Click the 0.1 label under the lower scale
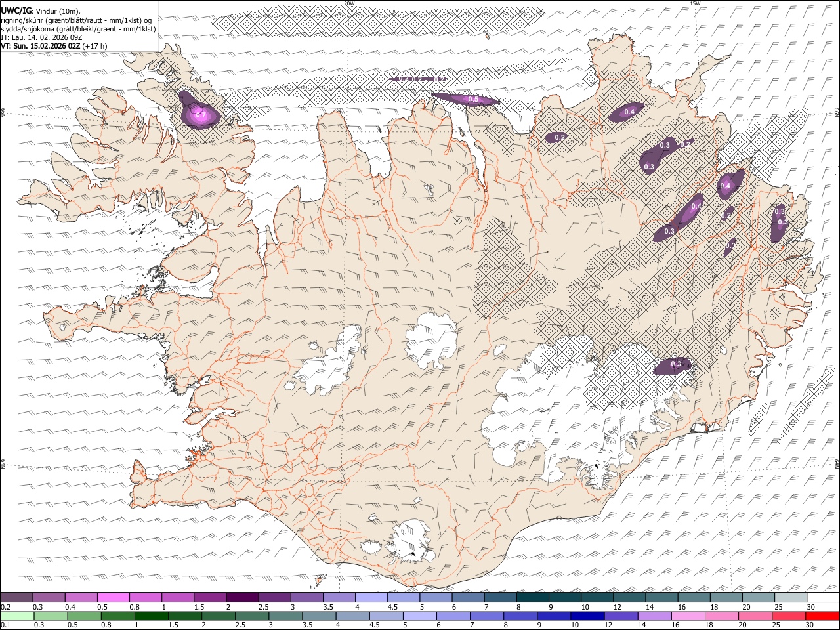This screenshot has width=840, height=630. 7,625
